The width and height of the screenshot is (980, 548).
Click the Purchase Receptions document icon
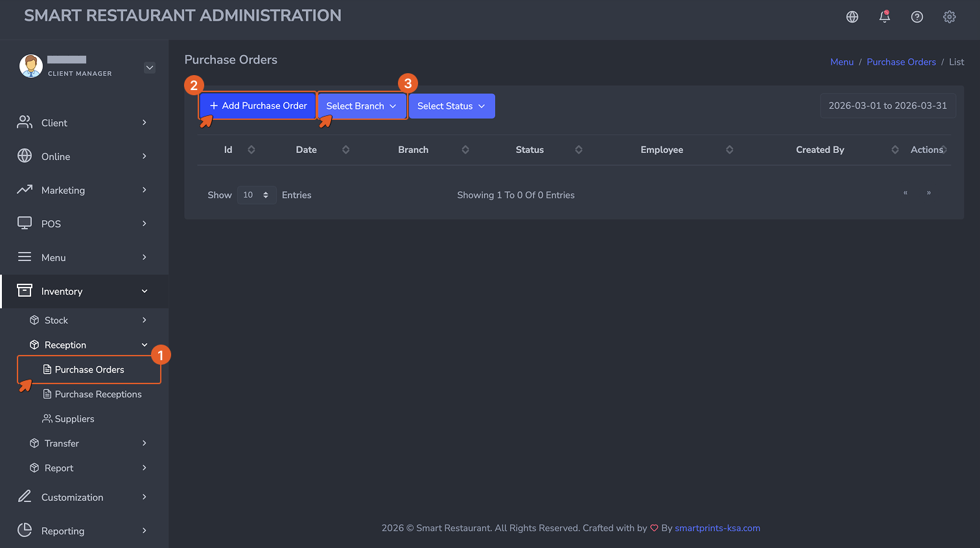tap(47, 394)
